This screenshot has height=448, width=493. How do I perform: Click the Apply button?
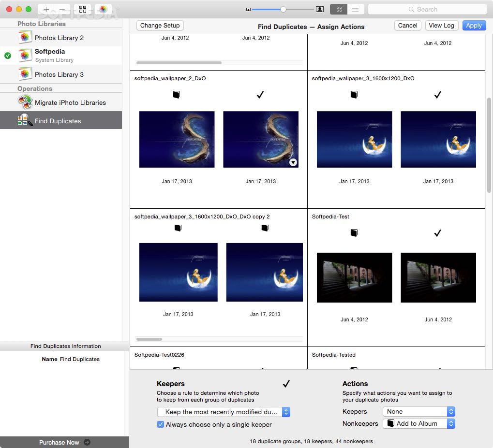(x=474, y=26)
